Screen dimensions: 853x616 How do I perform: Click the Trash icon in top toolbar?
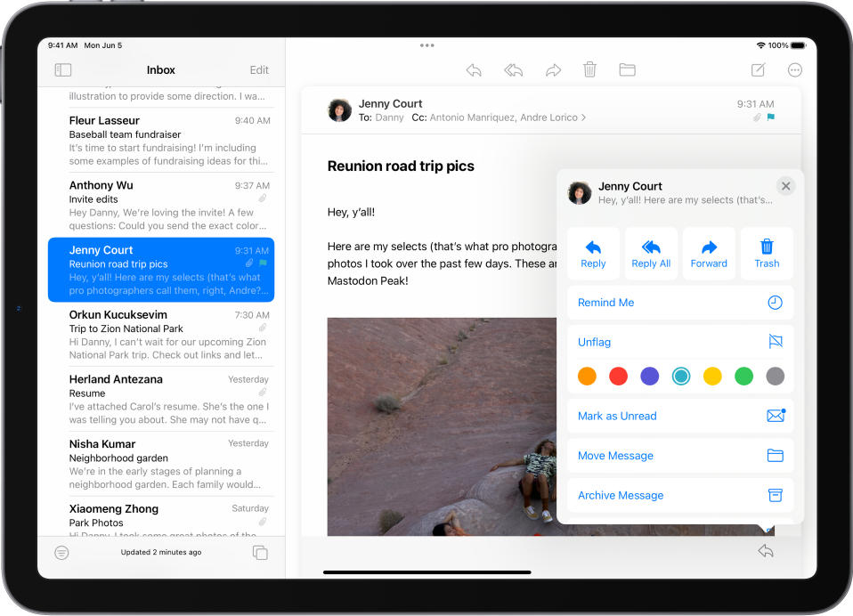pyautogui.click(x=589, y=69)
